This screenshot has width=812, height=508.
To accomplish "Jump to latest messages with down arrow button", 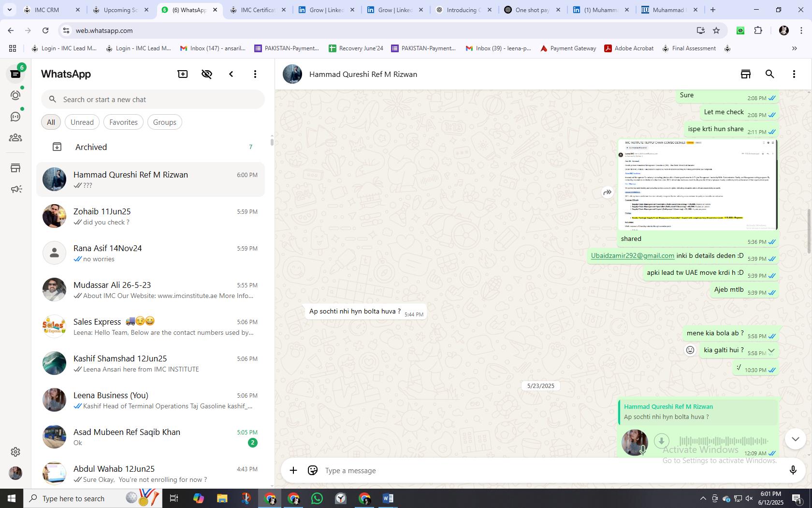I will coord(795,439).
